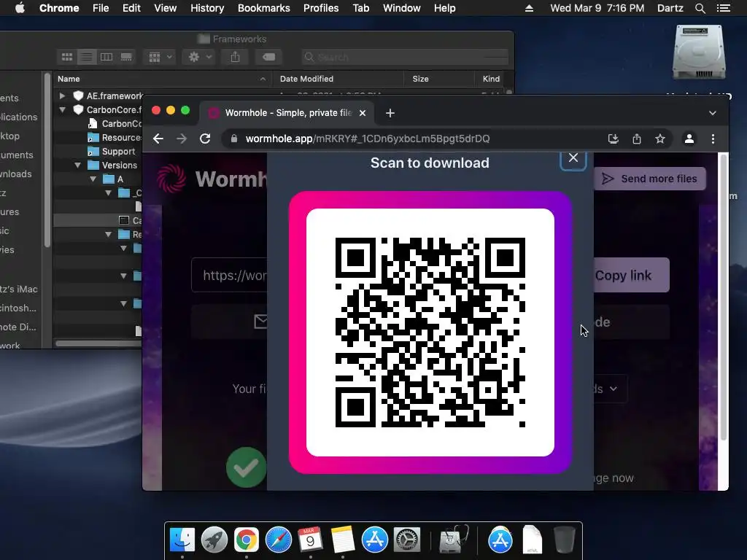The width and height of the screenshot is (747, 560).
Task: Click the Send more files button
Action: (x=649, y=179)
